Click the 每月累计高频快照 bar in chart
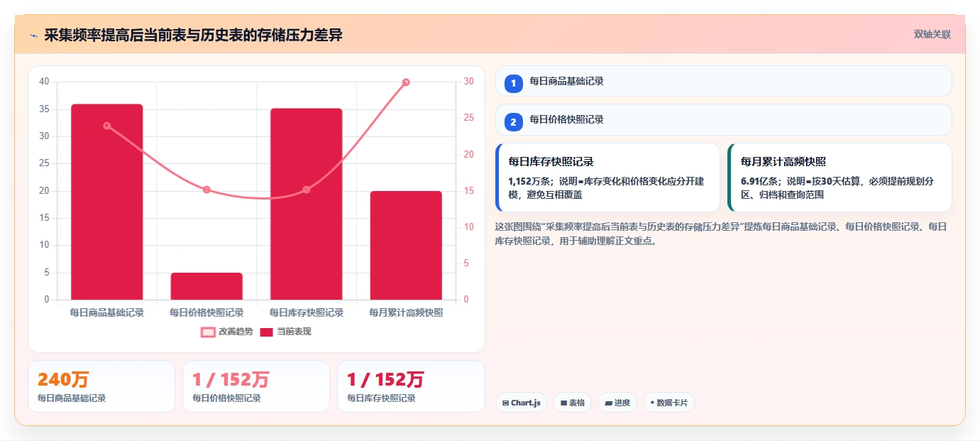This screenshot has height=441, width=980. [406, 245]
